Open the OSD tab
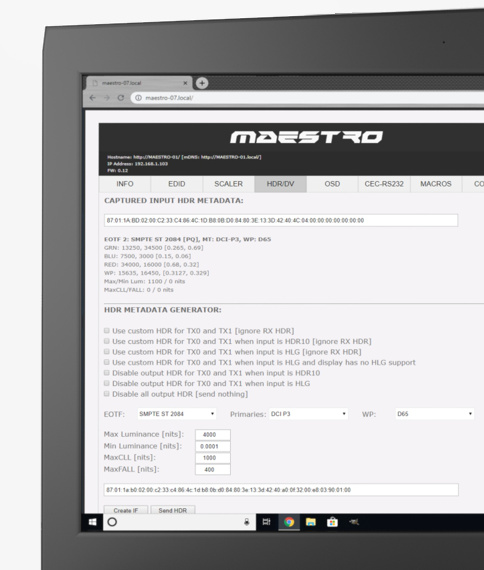The width and height of the screenshot is (484, 570). (x=332, y=184)
